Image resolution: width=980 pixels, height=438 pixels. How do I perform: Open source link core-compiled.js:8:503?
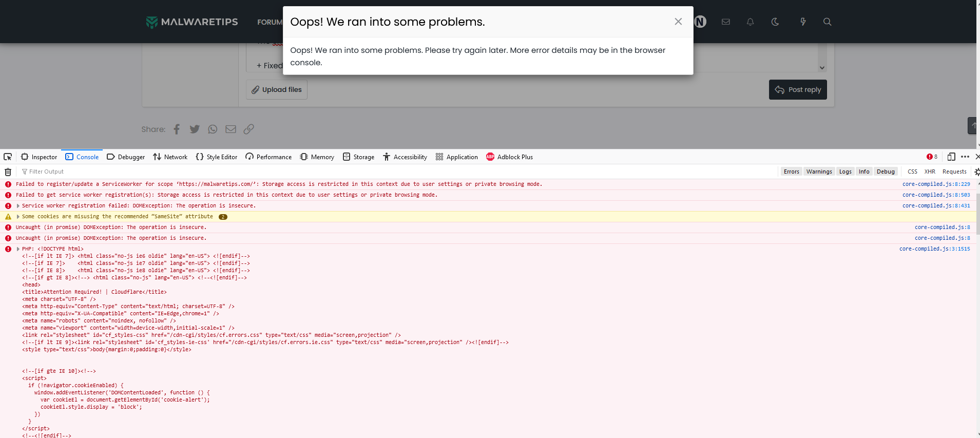pos(936,195)
